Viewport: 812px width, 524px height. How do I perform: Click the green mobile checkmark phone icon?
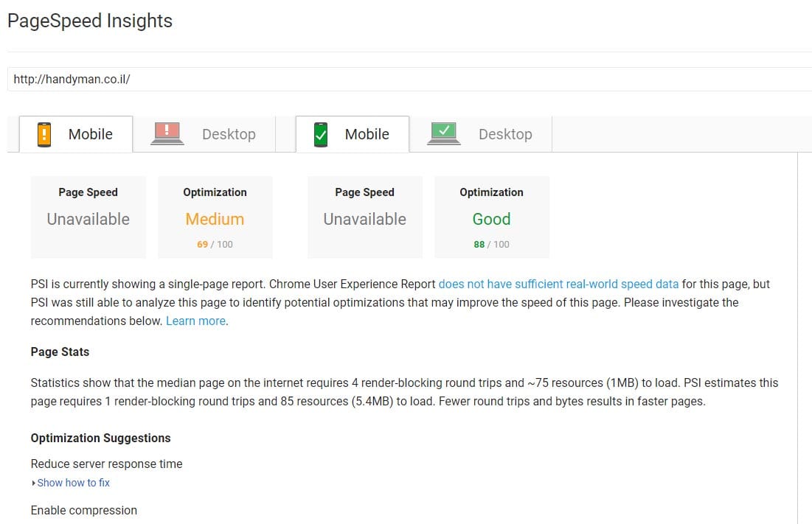[320, 134]
